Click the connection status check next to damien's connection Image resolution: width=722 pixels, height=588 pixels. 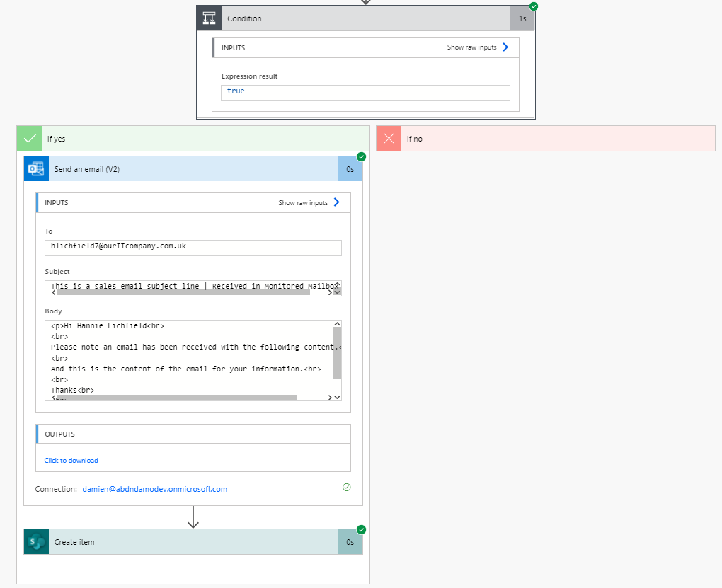click(x=346, y=487)
